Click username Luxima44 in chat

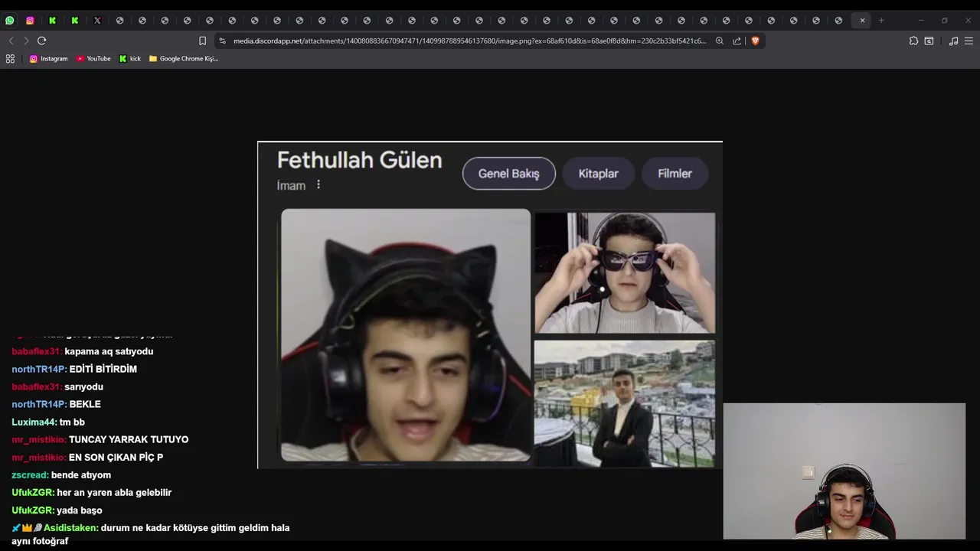click(x=34, y=422)
